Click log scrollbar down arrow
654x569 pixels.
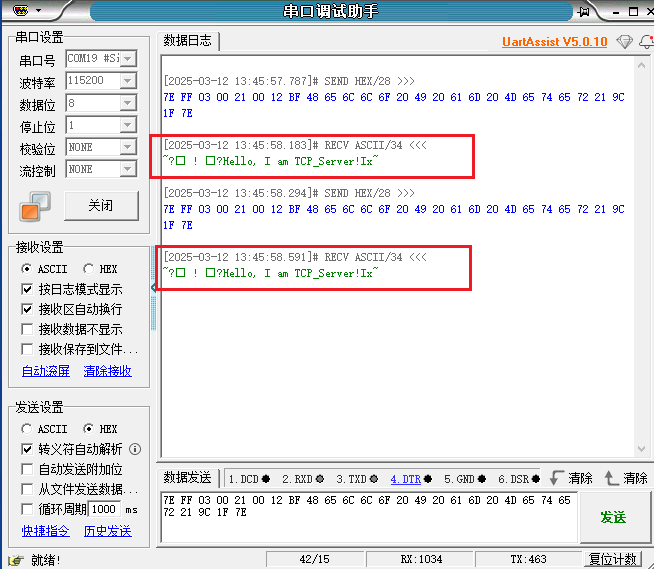[641, 449]
